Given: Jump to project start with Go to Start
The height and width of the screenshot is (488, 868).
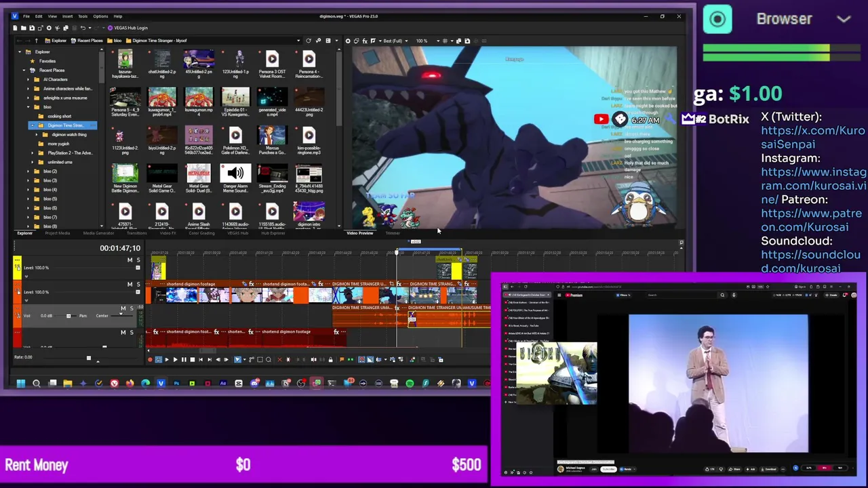Looking at the screenshot, I should pyautogui.click(x=201, y=360).
